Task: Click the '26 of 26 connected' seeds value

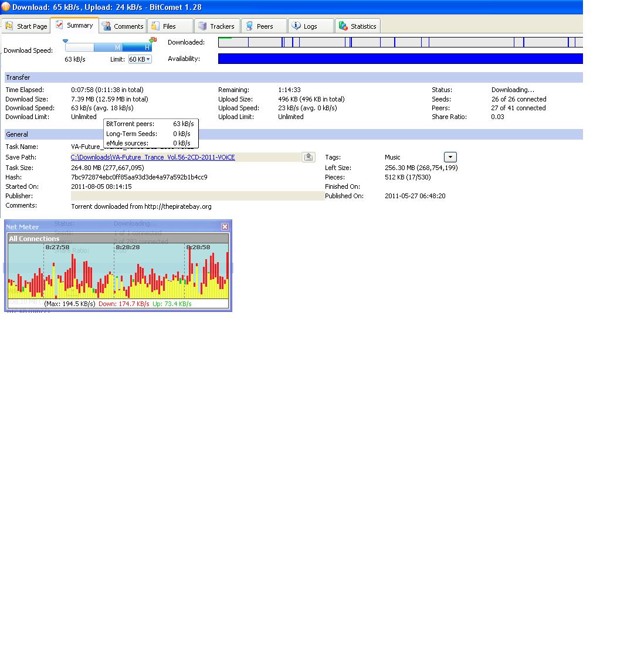Action: click(x=519, y=99)
